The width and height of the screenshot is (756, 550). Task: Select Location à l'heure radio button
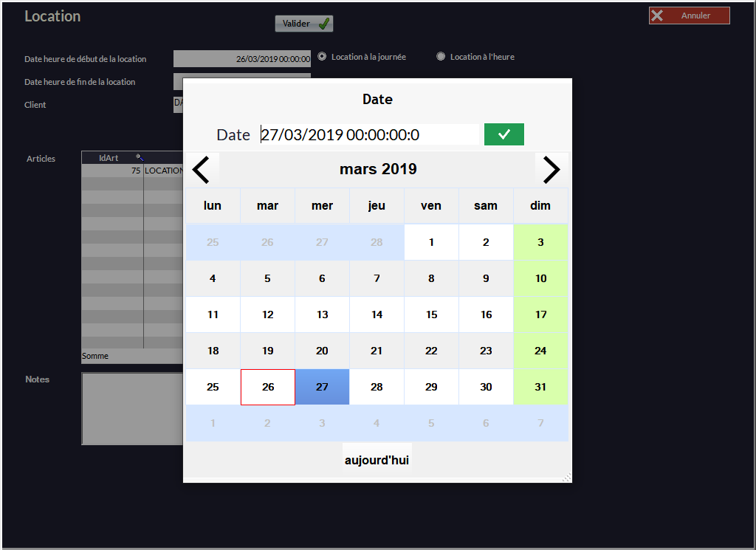[x=441, y=56]
